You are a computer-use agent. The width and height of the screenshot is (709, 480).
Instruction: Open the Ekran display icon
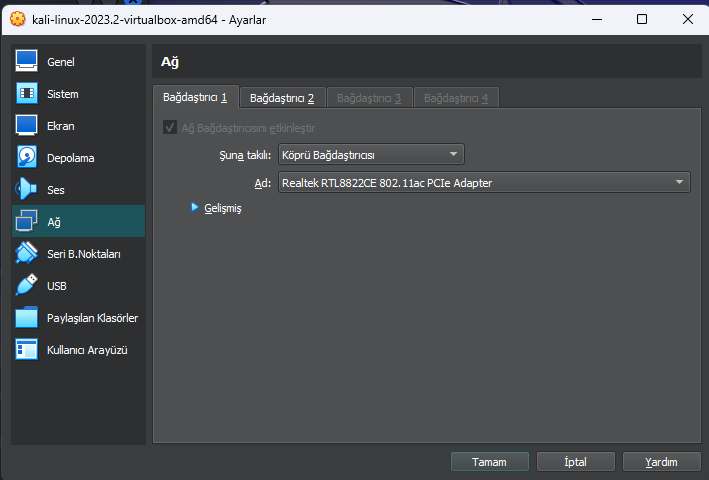coord(26,125)
